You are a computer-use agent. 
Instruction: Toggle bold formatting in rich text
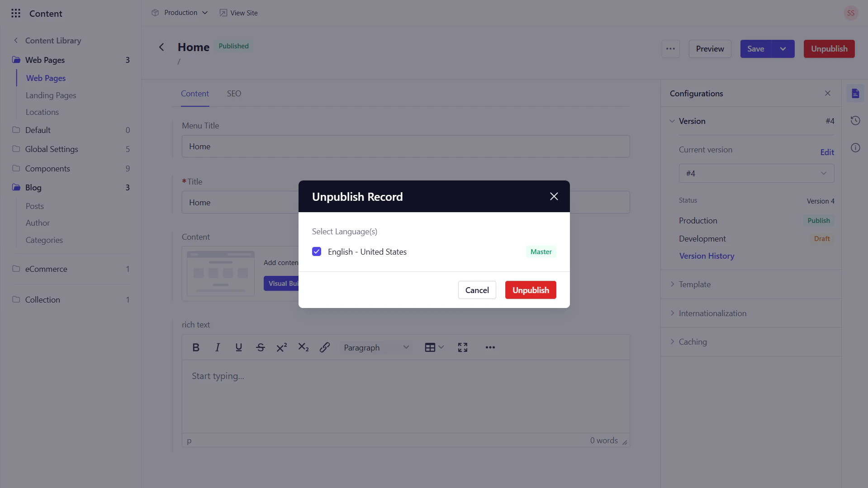click(x=196, y=347)
